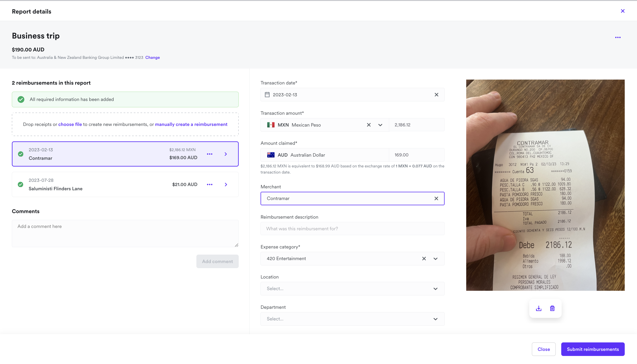Click the Add comment button
The height and width of the screenshot is (364, 637).
click(217, 261)
